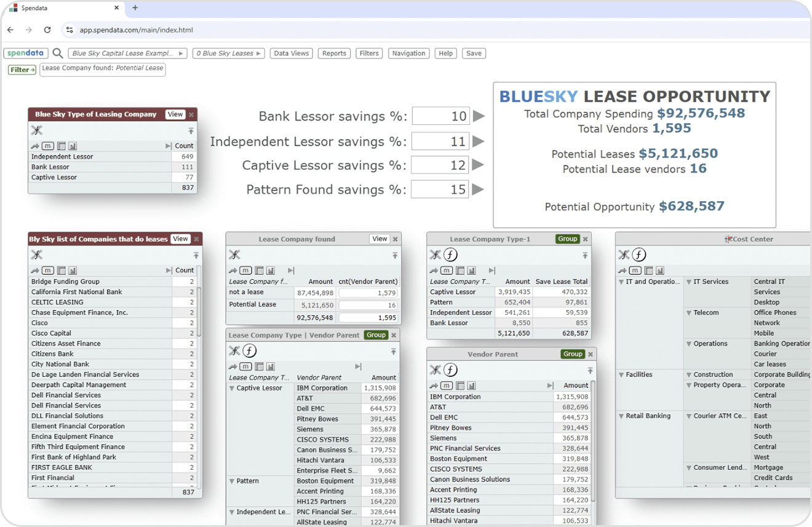812x527 pixels.
Task: Click the grid view icon in Lease Company found panel
Action: pyautogui.click(x=258, y=270)
